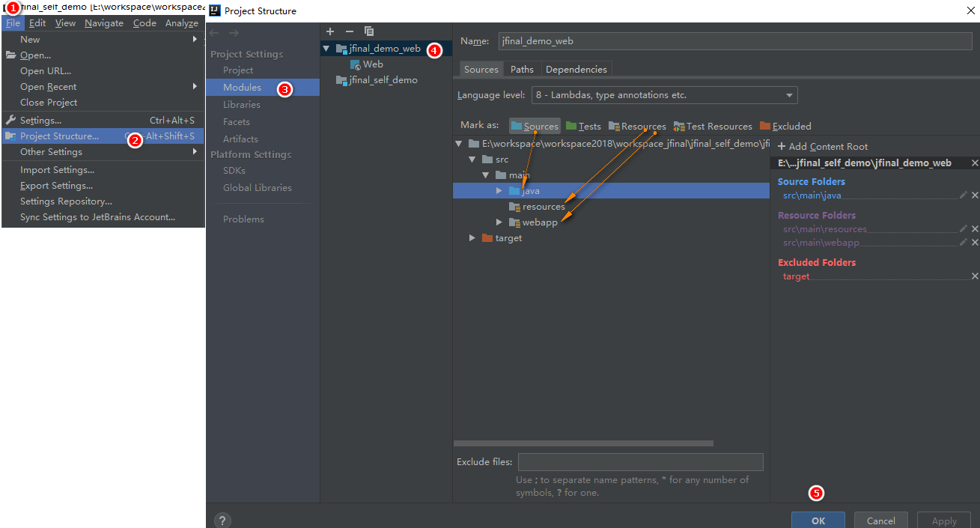980x528 pixels.
Task: Switch to the Paths tab
Action: (522, 70)
